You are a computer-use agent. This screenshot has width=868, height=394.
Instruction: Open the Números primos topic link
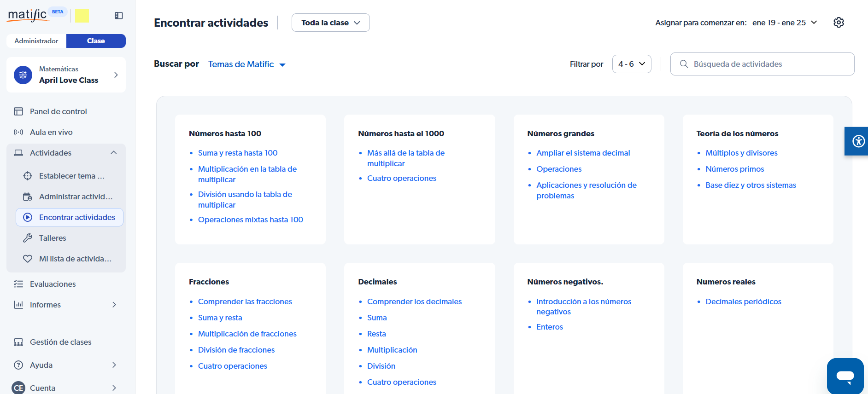point(734,169)
